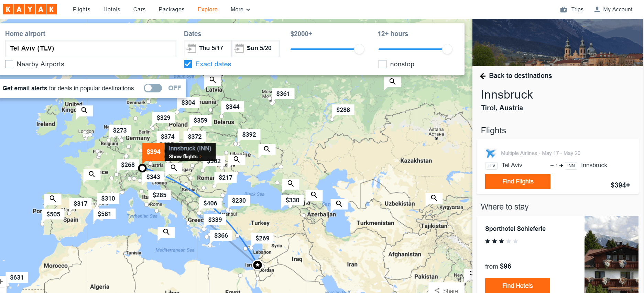Click the magnifier marker next to Austria label

174,168
